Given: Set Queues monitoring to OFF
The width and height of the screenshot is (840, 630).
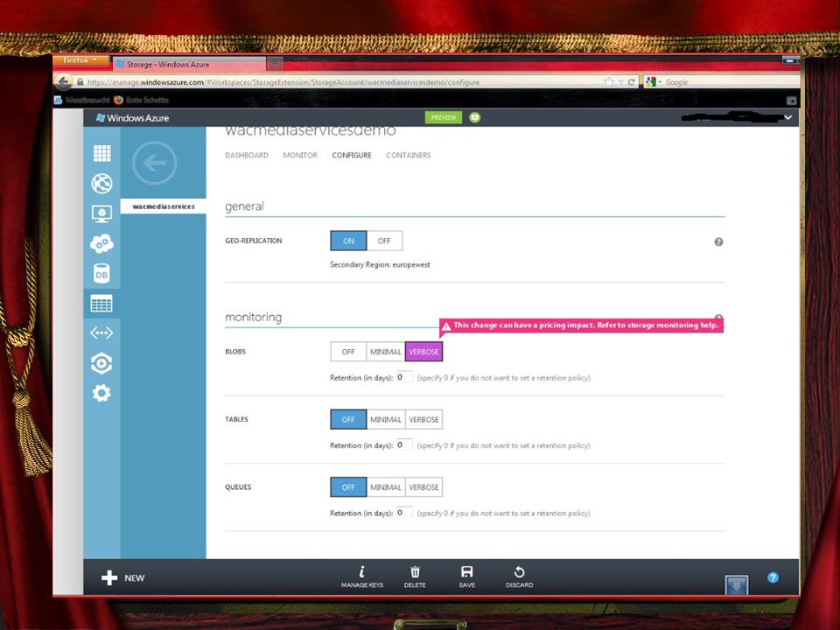Looking at the screenshot, I should (x=348, y=487).
